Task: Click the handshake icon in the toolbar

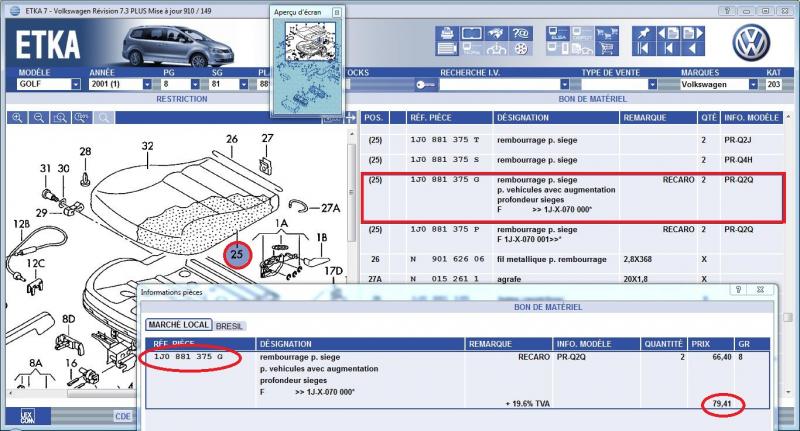Action: tap(496, 33)
